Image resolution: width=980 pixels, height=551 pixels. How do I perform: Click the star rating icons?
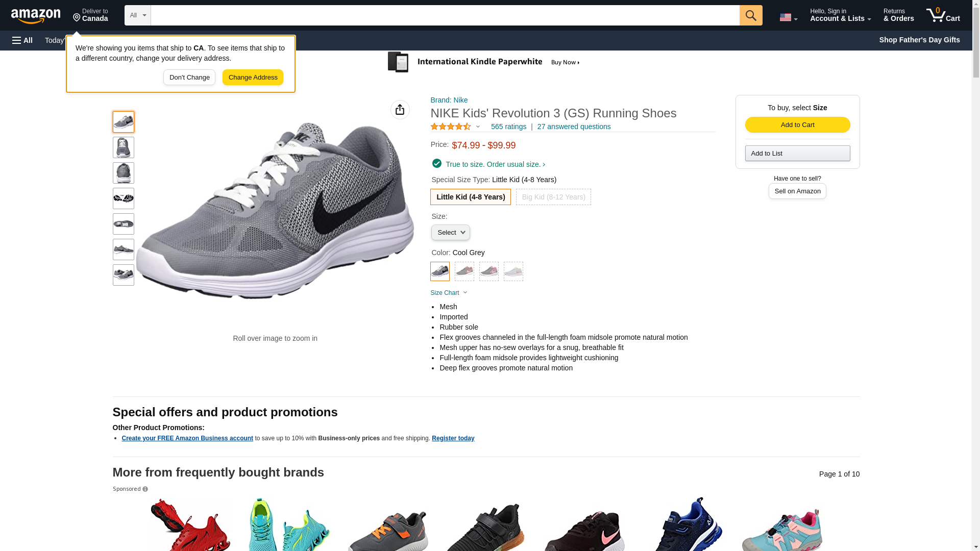451,127
